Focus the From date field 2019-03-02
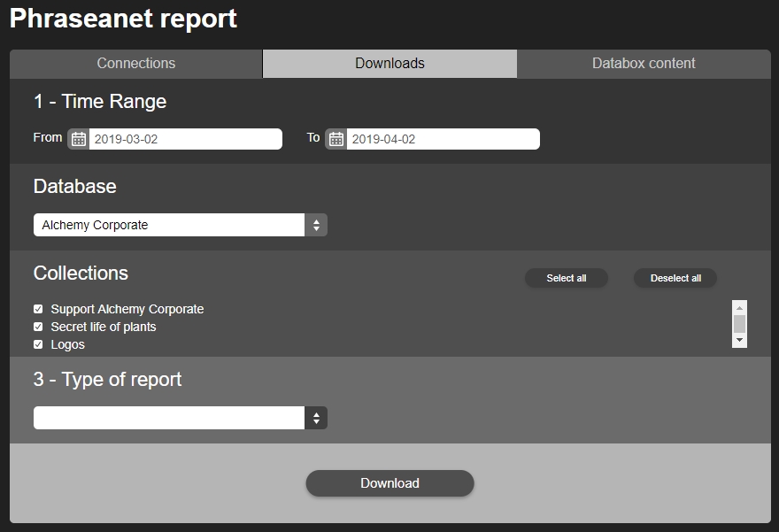 click(x=184, y=139)
